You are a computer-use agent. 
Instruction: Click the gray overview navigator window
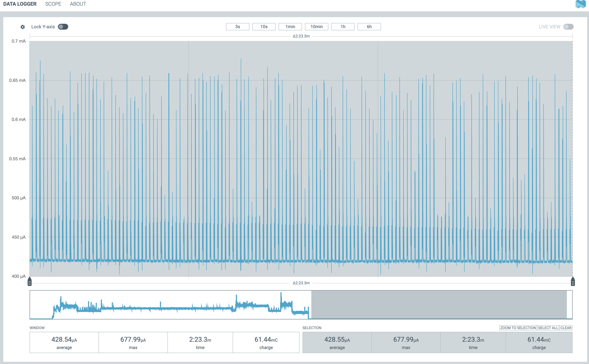coord(439,305)
